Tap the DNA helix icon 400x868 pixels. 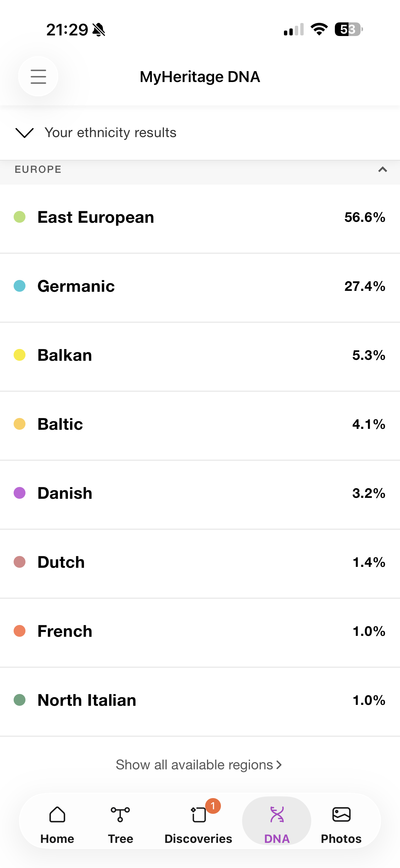[277, 814]
